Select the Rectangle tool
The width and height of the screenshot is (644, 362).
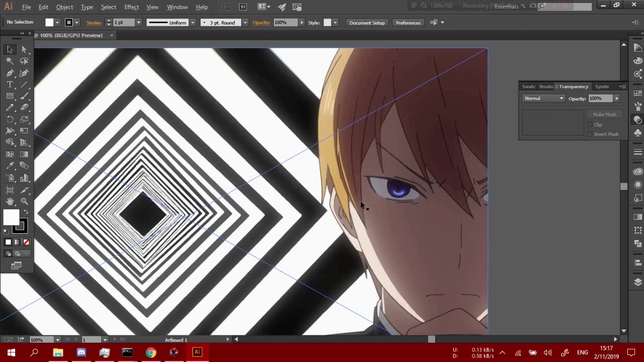[x=10, y=96]
